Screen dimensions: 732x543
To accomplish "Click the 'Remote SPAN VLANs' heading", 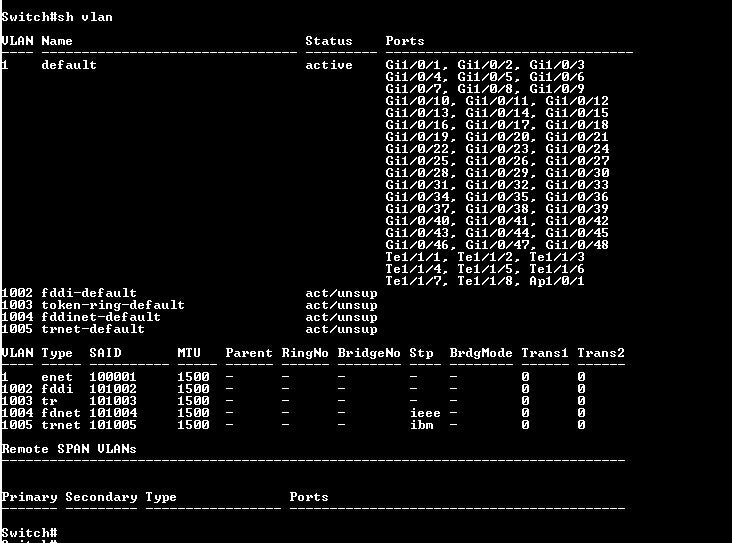I will point(69,449).
